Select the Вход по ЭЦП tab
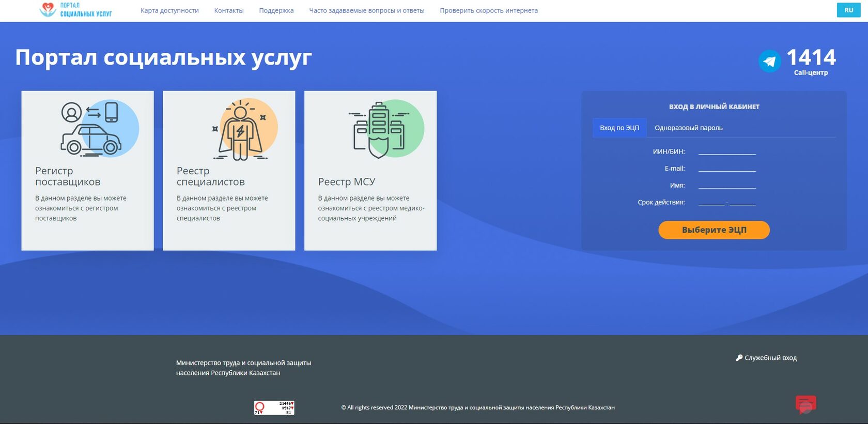The height and width of the screenshot is (424, 868). click(619, 128)
